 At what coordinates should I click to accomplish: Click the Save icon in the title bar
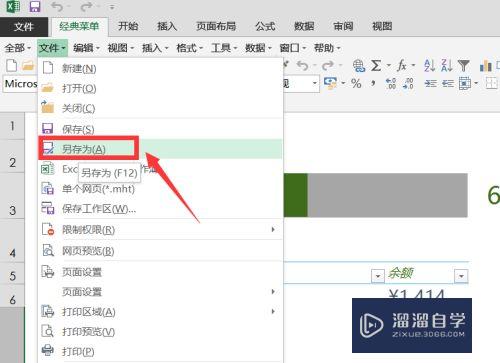[x=34, y=6]
